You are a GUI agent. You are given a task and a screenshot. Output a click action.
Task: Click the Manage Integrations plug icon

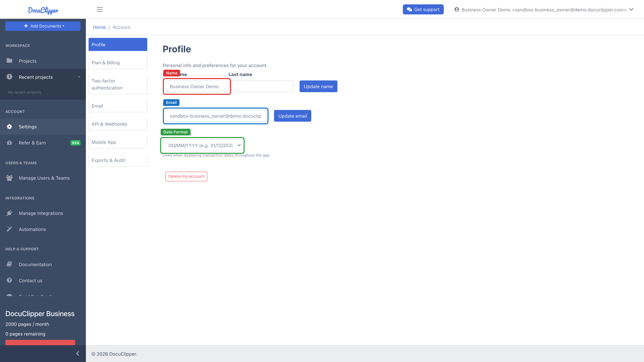tap(10, 213)
